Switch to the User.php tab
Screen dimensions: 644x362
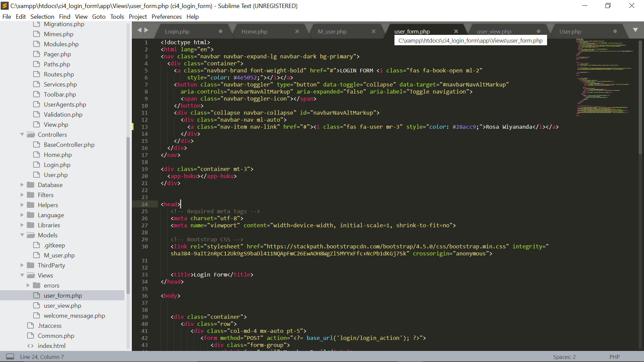[x=570, y=32]
